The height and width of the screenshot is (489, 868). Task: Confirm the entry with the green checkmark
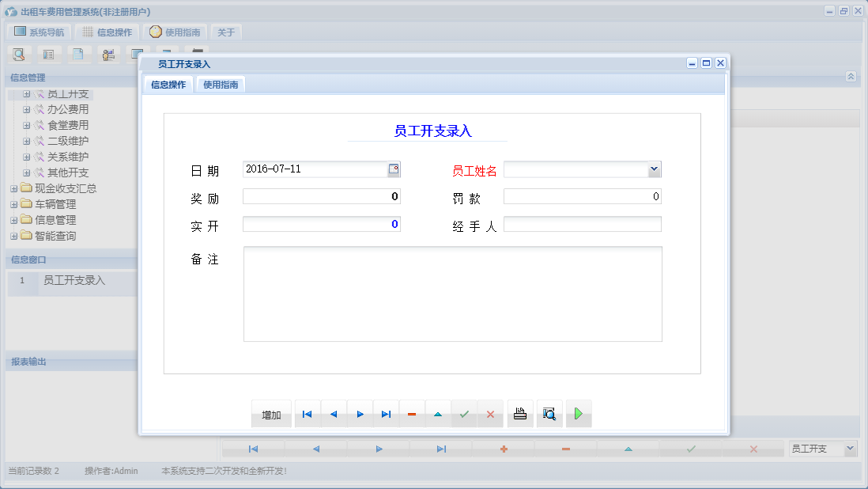tap(464, 414)
